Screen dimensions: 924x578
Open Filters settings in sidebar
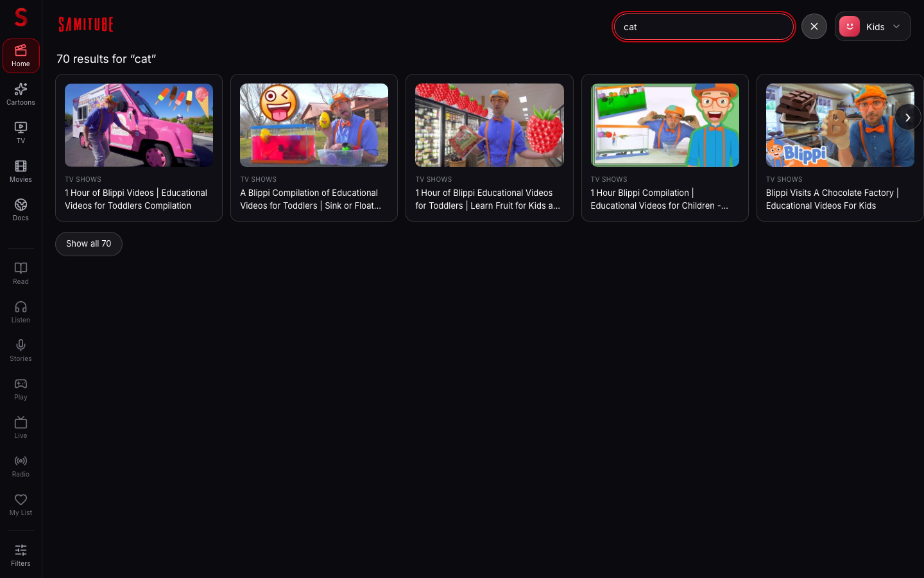click(x=21, y=556)
